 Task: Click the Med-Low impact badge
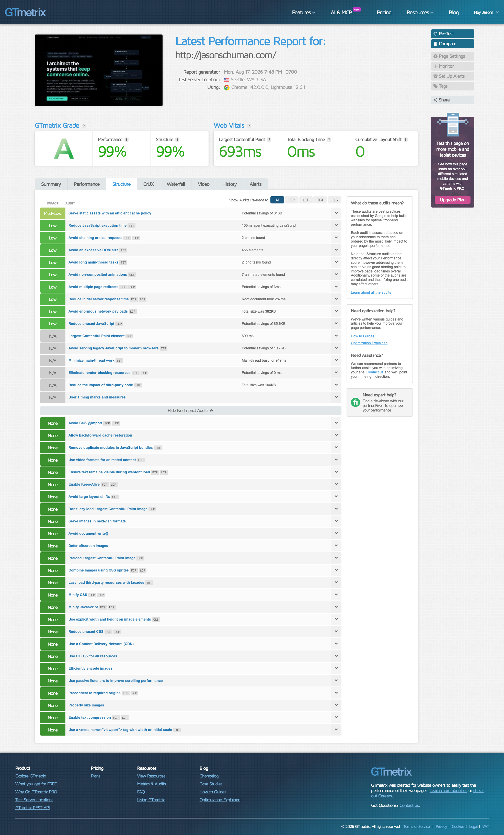click(x=53, y=213)
